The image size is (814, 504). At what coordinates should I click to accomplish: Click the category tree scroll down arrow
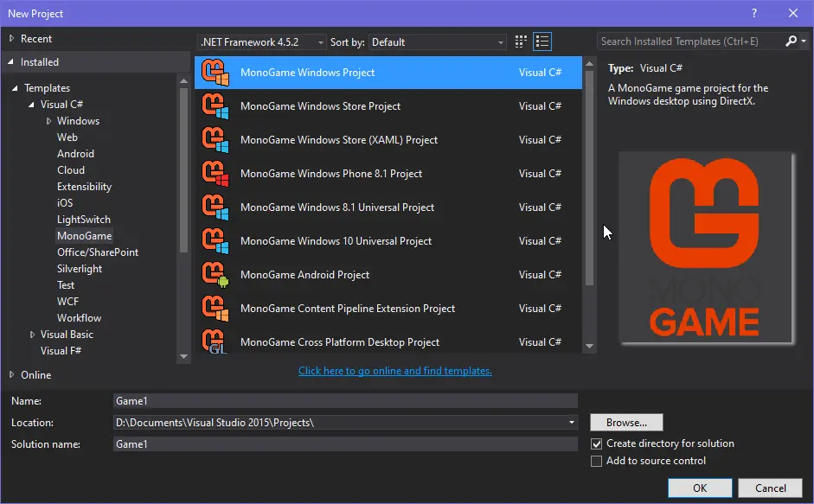[183, 356]
